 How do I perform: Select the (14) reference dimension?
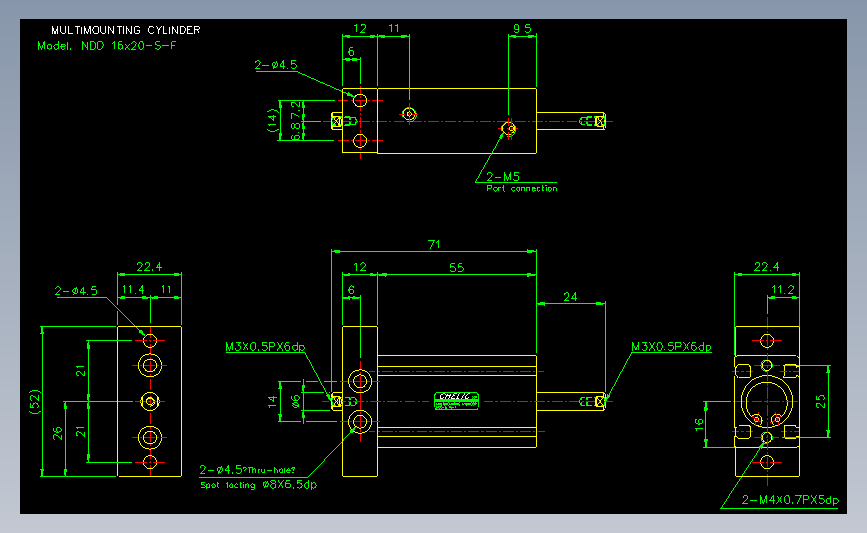(x=271, y=121)
